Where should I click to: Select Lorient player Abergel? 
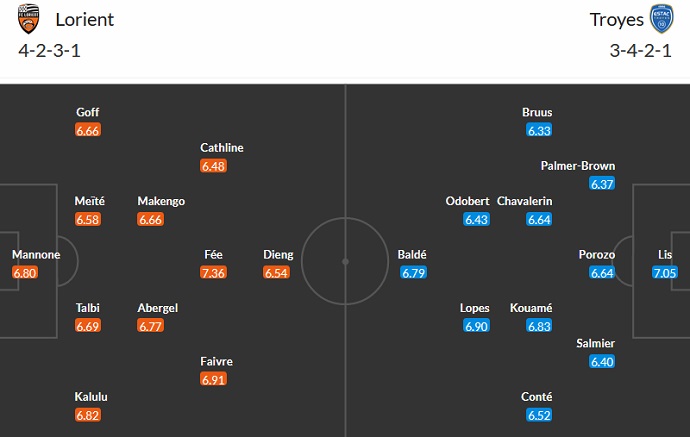point(158,308)
